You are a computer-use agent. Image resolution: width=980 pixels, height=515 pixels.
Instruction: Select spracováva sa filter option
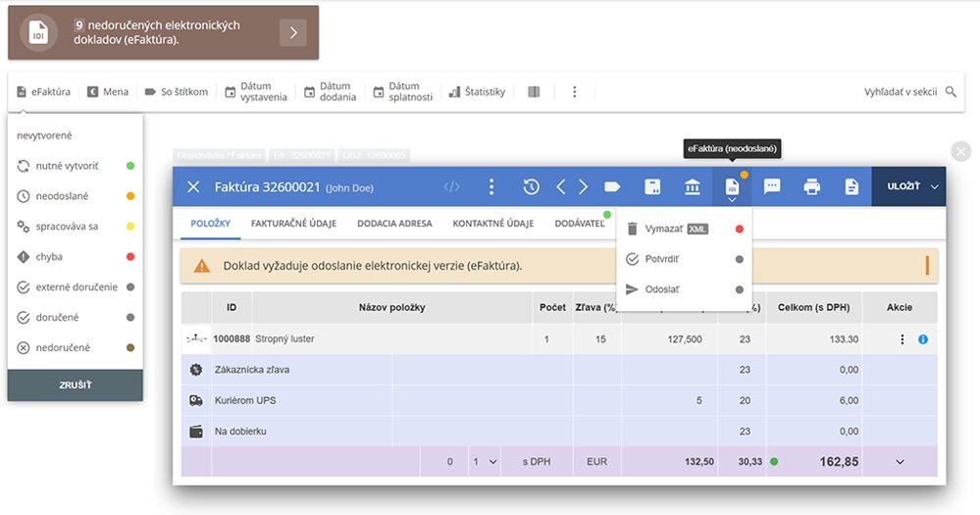click(75, 227)
